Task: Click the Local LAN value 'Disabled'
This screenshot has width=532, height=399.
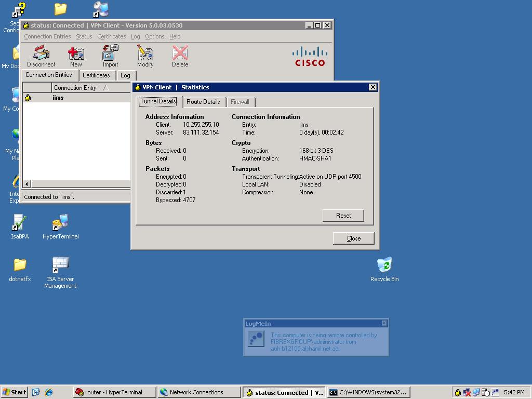Action: click(310, 184)
